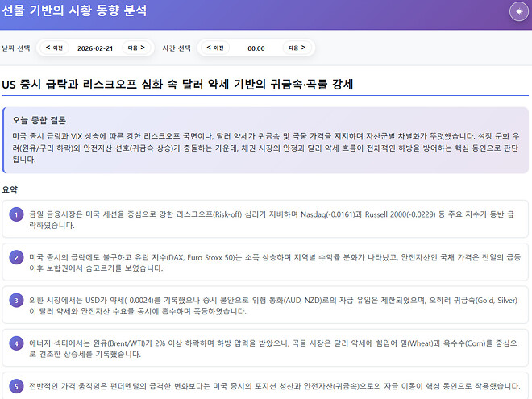The width and height of the screenshot is (532, 399).
Task: Click the 날짜 선택 label
Action: 16,48
